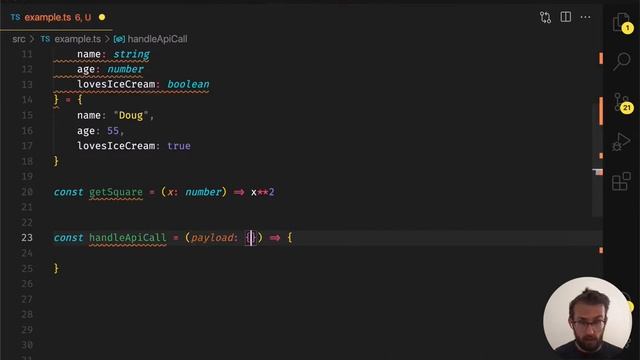
Task: Click the number type on line 12
Action: coord(125,69)
